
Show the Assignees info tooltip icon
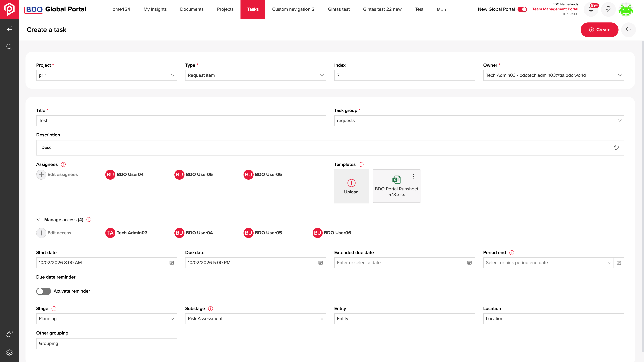click(63, 164)
